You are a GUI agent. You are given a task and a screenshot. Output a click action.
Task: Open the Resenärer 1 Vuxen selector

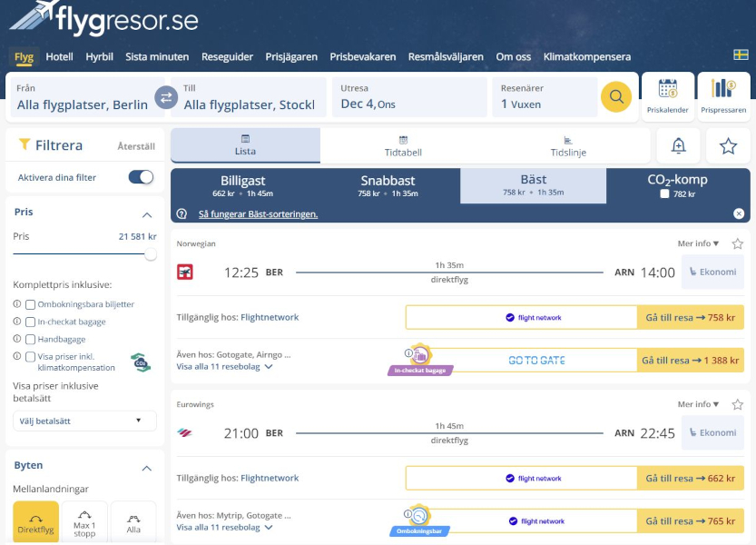point(545,97)
